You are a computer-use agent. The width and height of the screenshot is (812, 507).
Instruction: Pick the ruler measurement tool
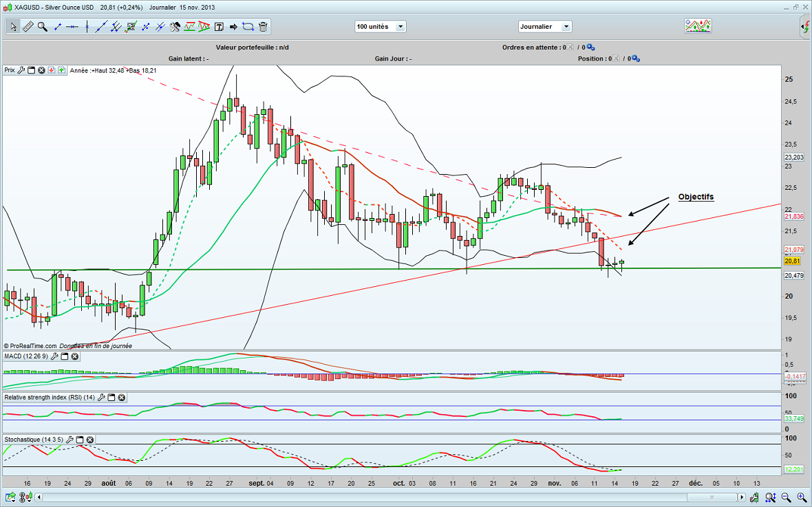tap(28, 27)
